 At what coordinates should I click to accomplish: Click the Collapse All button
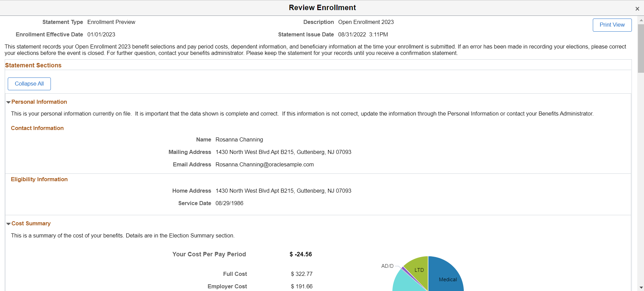(x=29, y=84)
